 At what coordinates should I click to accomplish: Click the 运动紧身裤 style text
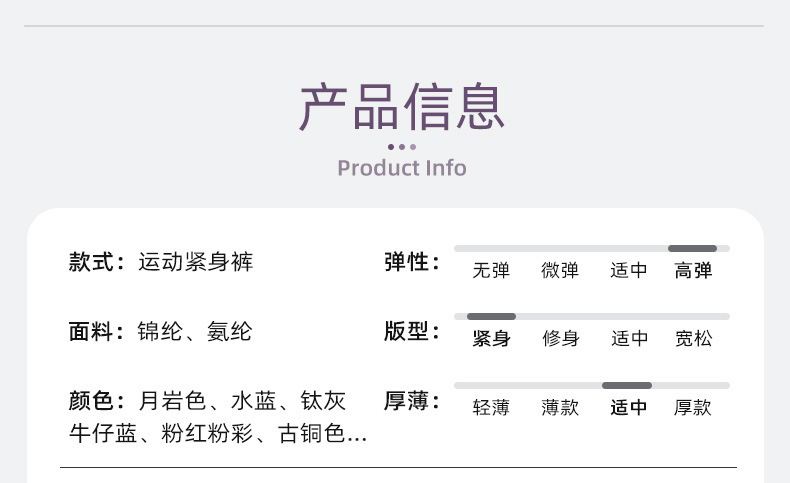195,263
